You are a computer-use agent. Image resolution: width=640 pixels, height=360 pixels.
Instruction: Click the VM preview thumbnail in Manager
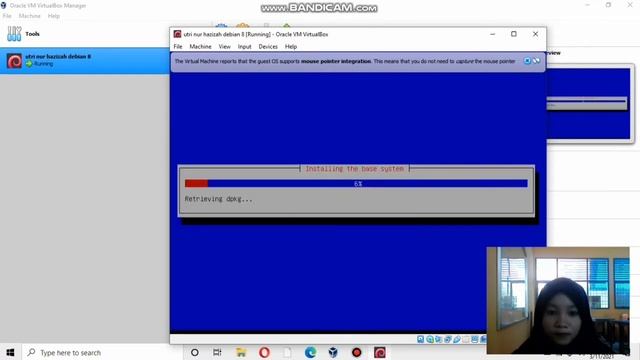589,104
